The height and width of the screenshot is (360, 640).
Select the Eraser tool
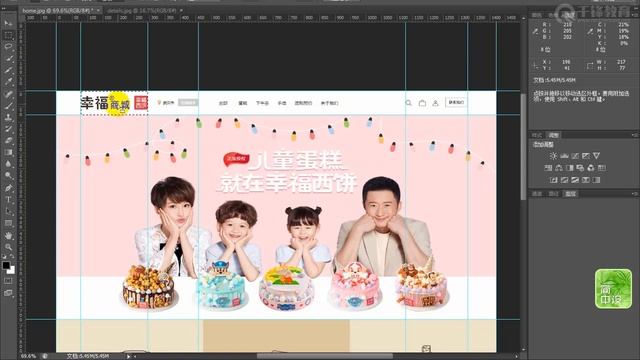8,140
